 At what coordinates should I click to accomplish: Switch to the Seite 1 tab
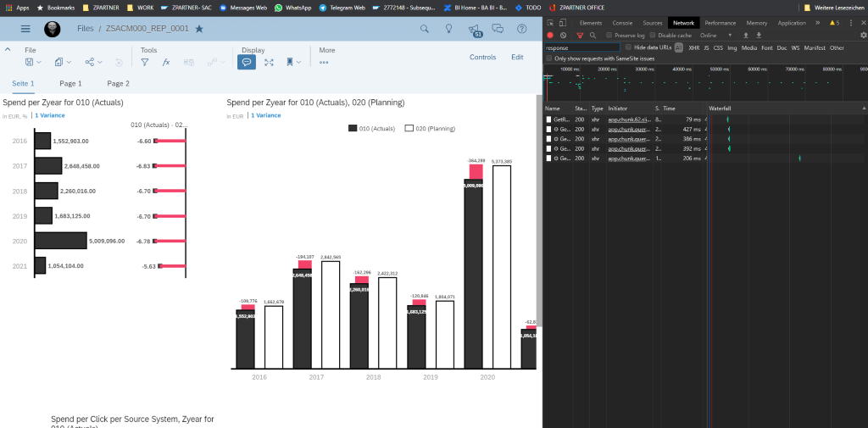coord(23,84)
